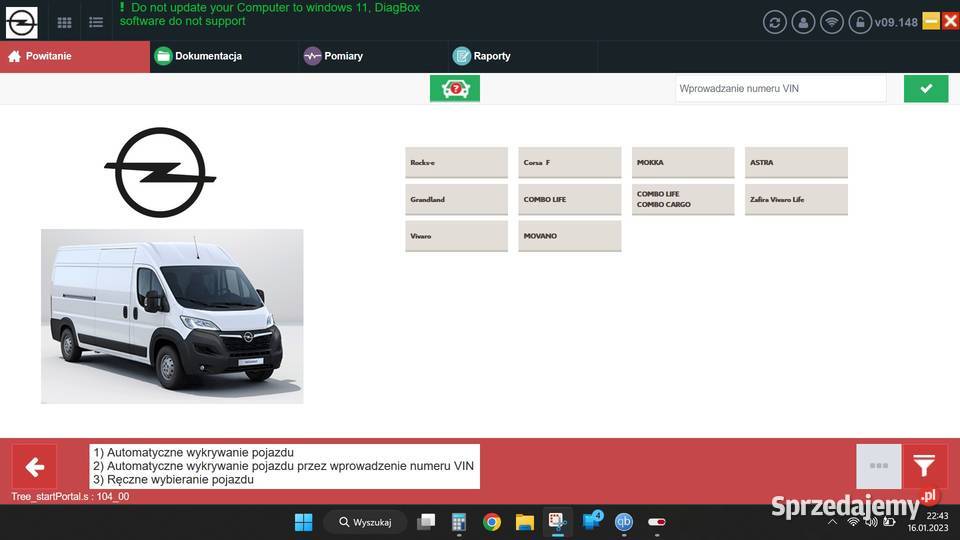
Task: Open the grid apps view icon
Action: [x=64, y=23]
